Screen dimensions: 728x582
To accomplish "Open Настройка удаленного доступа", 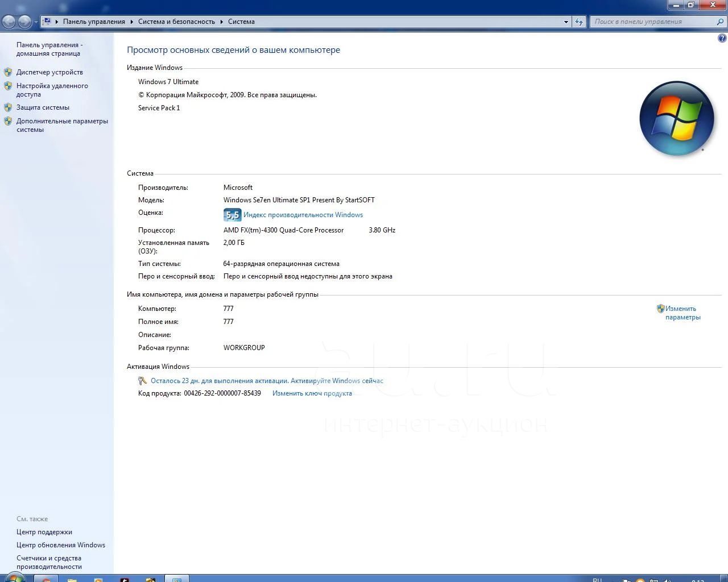I will pyautogui.click(x=52, y=90).
